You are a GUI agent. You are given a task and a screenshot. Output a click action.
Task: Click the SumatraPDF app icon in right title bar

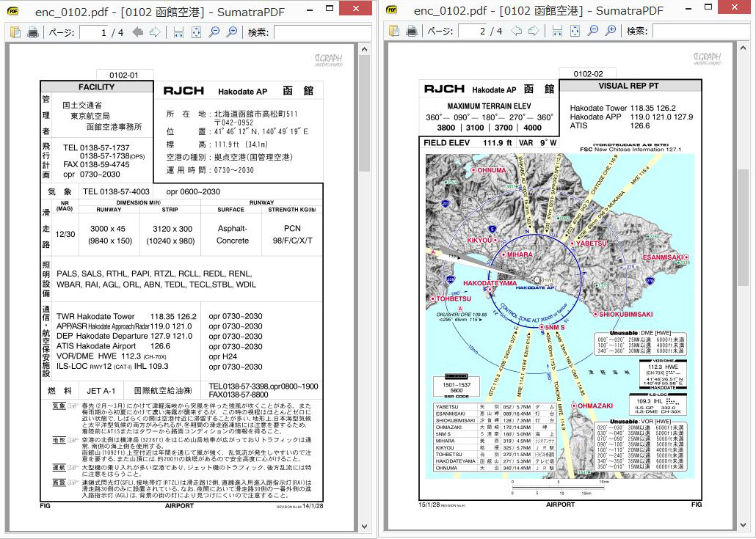(391, 10)
